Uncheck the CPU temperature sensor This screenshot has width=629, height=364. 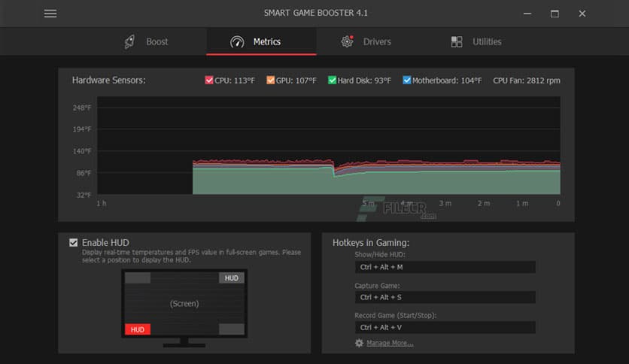click(x=209, y=80)
